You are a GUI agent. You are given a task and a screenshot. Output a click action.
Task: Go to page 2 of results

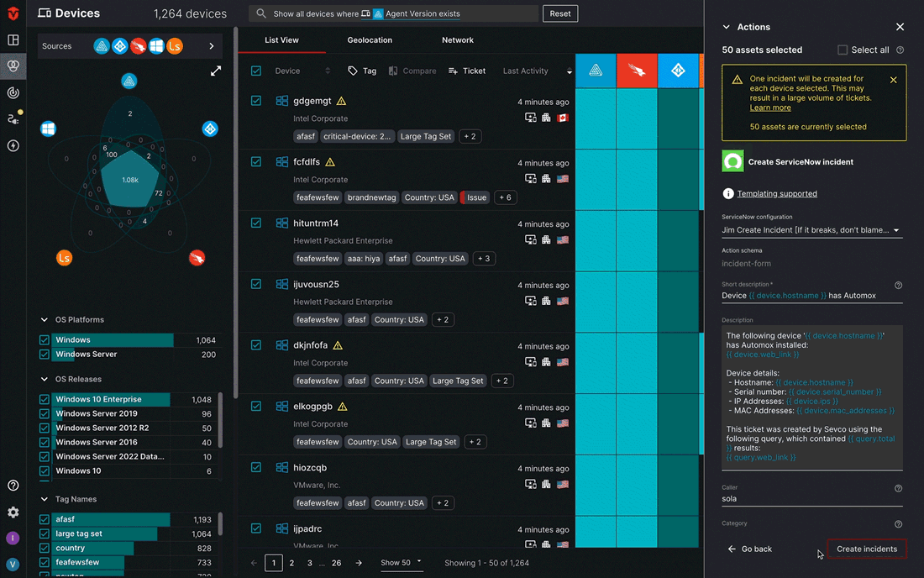pyautogui.click(x=291, y=563)
